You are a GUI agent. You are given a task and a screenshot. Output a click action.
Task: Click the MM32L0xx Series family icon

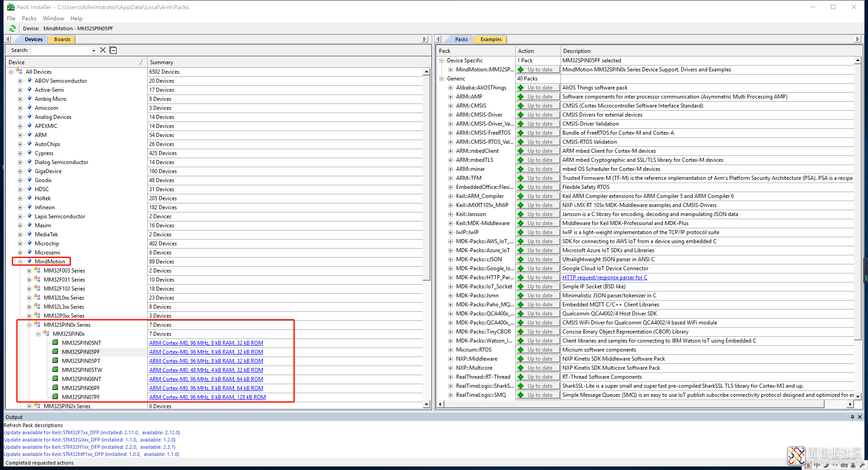[x=38, y=297]
